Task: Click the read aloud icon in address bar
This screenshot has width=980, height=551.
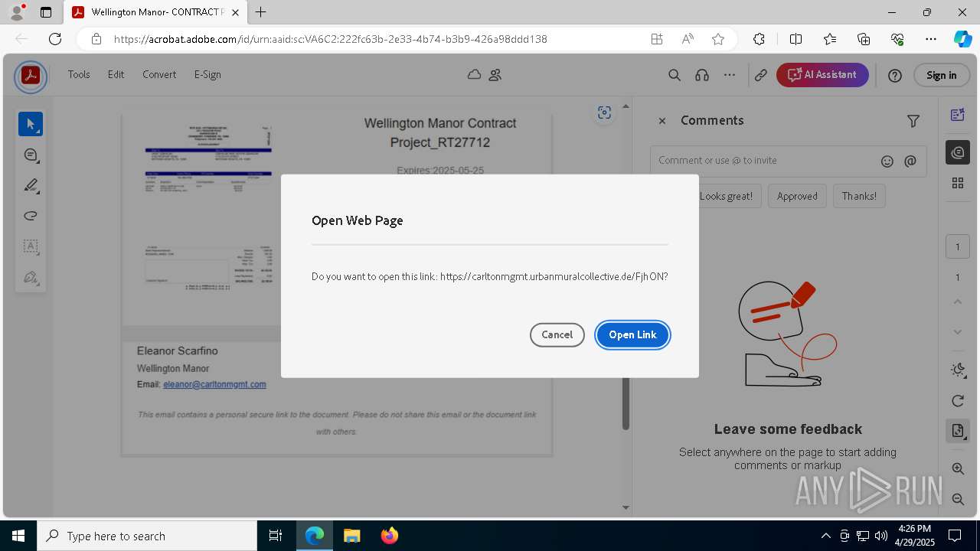Action: 688,39
